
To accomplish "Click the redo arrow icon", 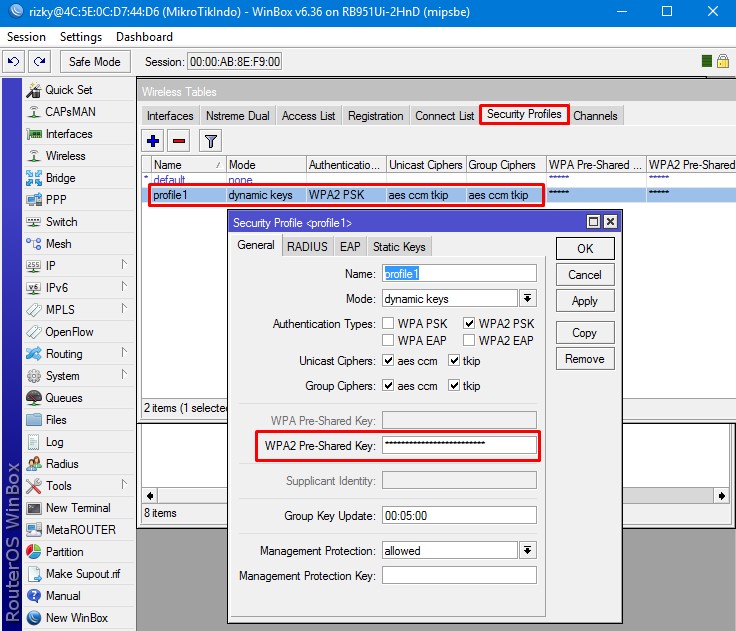I will (x=38, y=62).
